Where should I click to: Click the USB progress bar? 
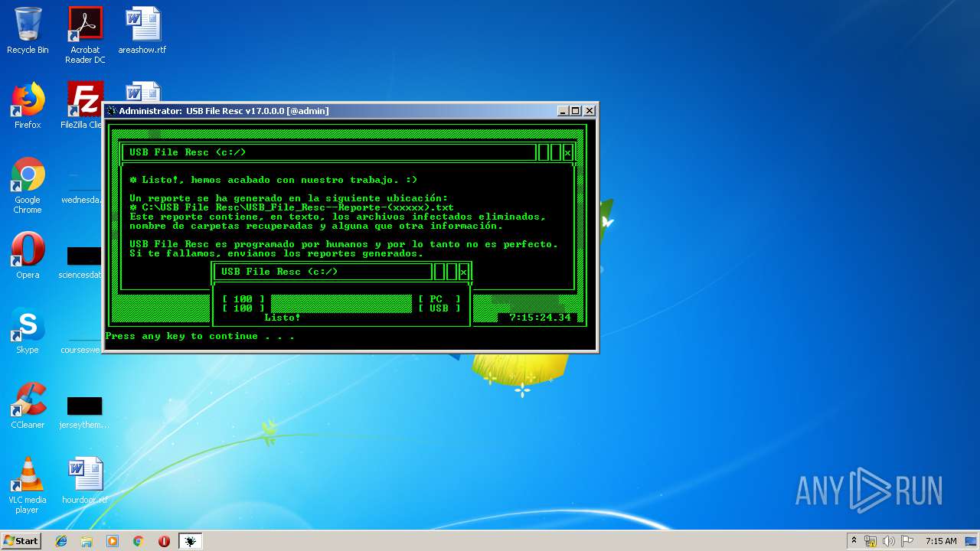(x=341, y=308)
